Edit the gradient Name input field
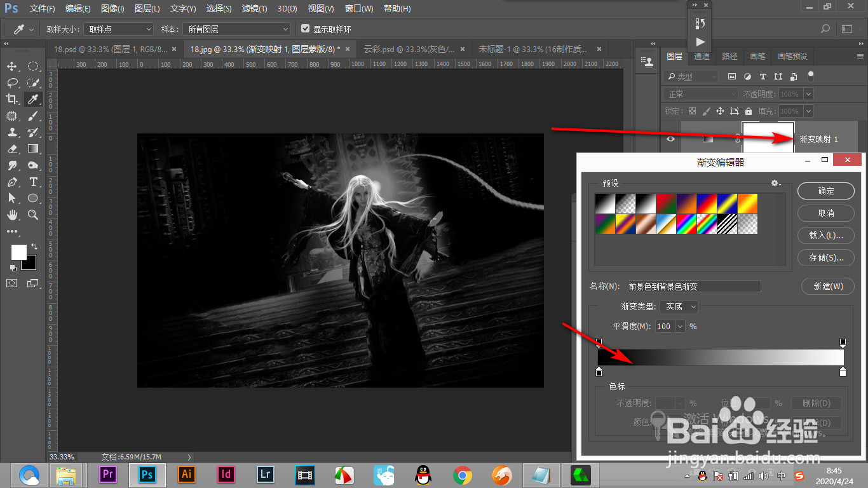Image resolution: width=868 pixels, height=488 pixels. [x=694, y=286]
